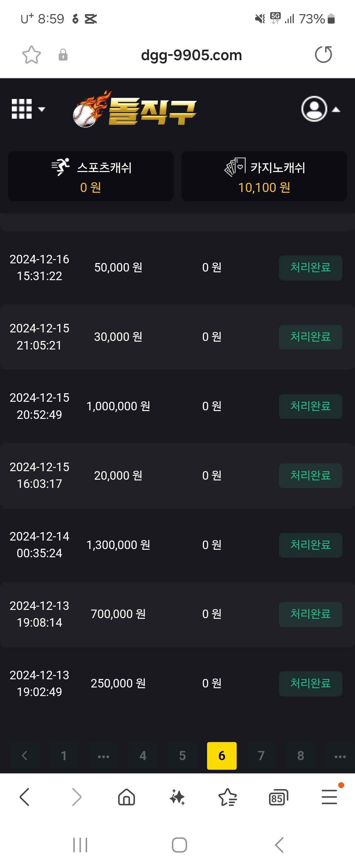The height and width of the screenshot is (868, 355).
Task: Expand later pages via right ellipsis
Action: coord(340,756)
